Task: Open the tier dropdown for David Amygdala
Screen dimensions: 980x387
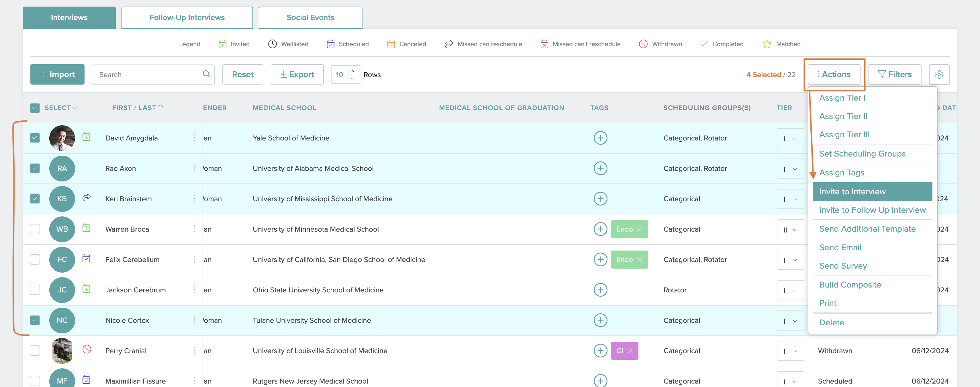Action: pyautogui.click(x=790, y=138)
